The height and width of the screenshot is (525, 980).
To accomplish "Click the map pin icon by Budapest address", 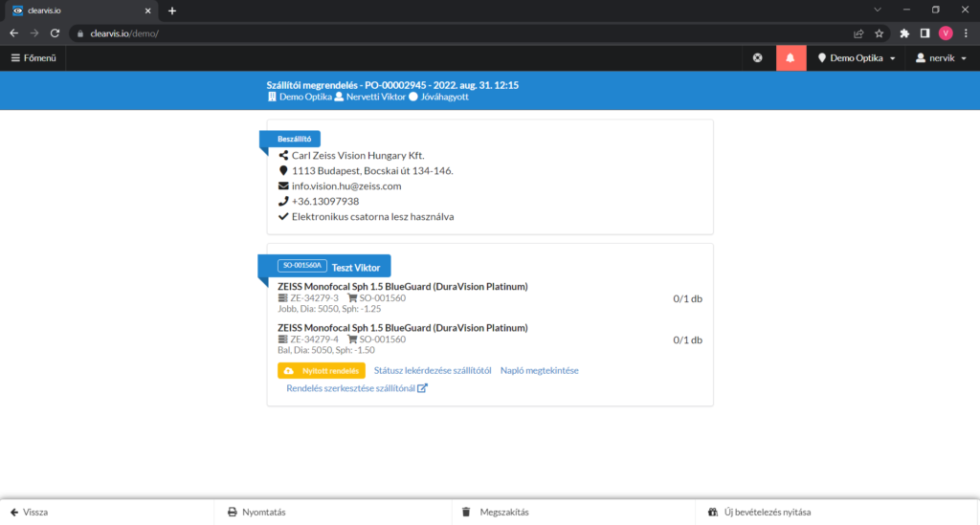I will (283, 170).
